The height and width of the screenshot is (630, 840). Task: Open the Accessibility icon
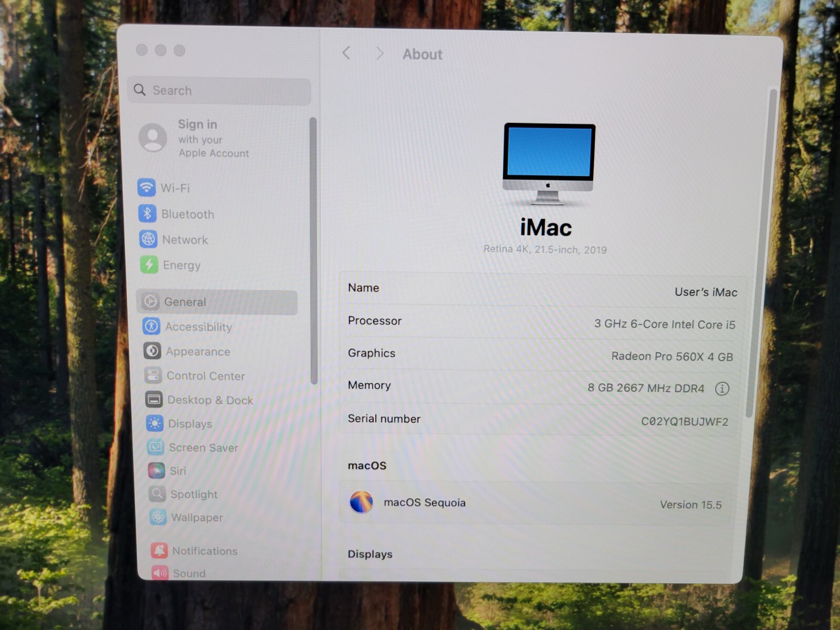coord(152,326)
